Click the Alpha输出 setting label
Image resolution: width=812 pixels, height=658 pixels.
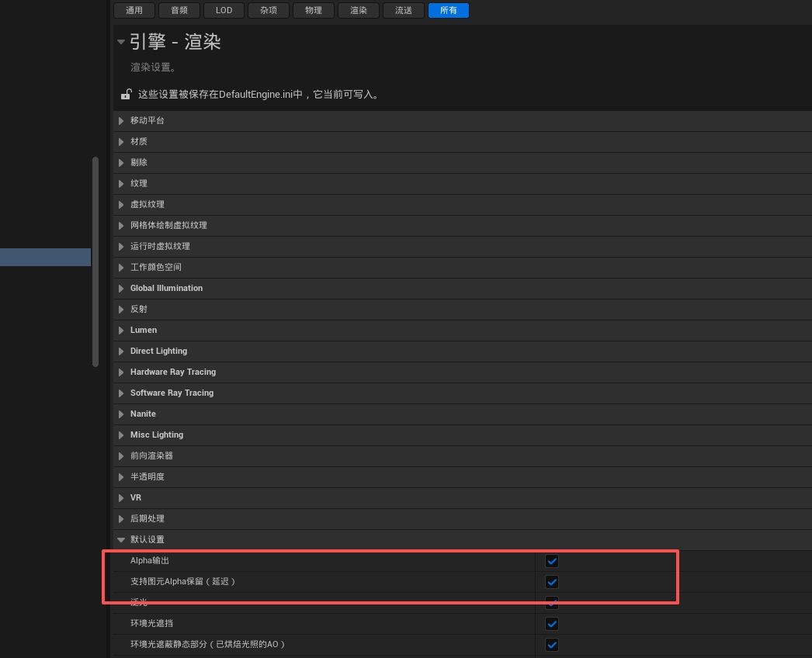tap(150, 561)
